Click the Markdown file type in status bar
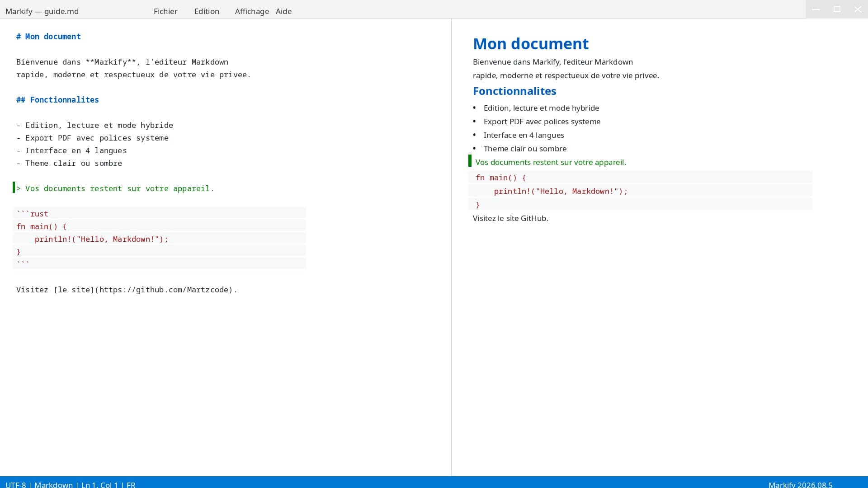The height and width of the screenshot is (488, 868). [x=53, y=484]
